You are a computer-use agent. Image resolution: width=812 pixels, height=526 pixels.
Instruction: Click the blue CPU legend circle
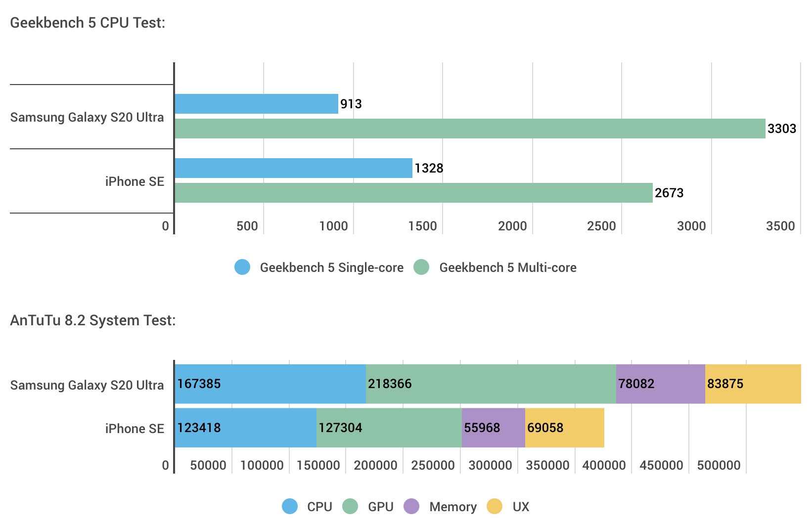coord(290,506)
